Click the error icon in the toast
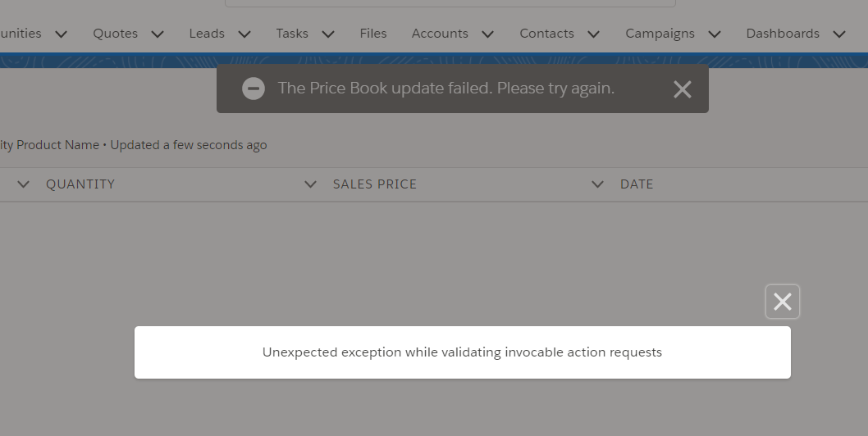This screenshot has height=436, width=868. 254,89
